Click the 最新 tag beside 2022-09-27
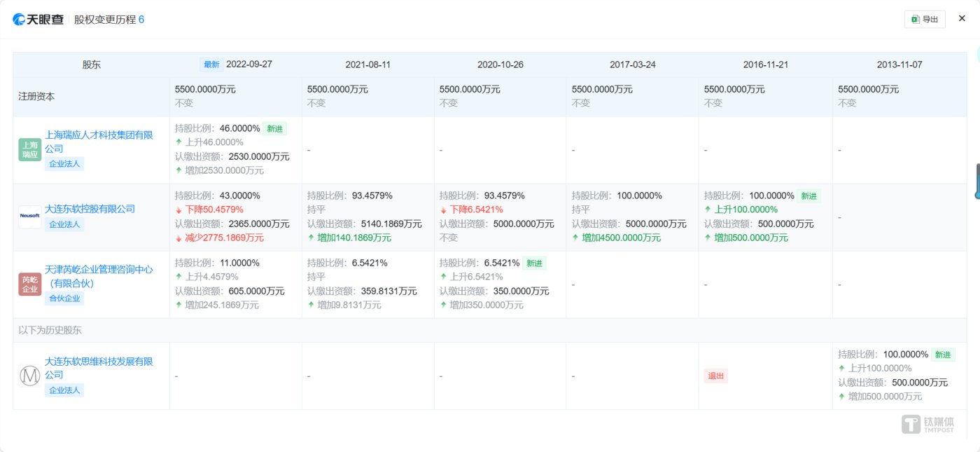 [x=211, y=64]
